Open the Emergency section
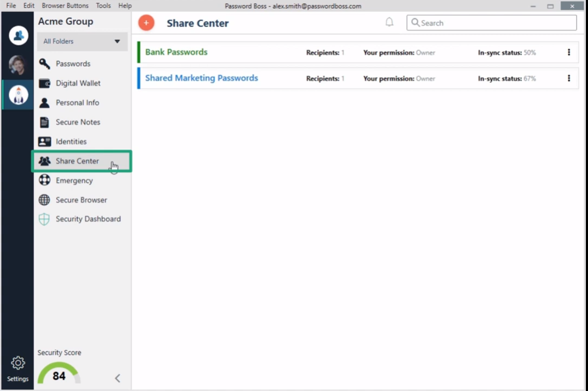 pos(75,180)
